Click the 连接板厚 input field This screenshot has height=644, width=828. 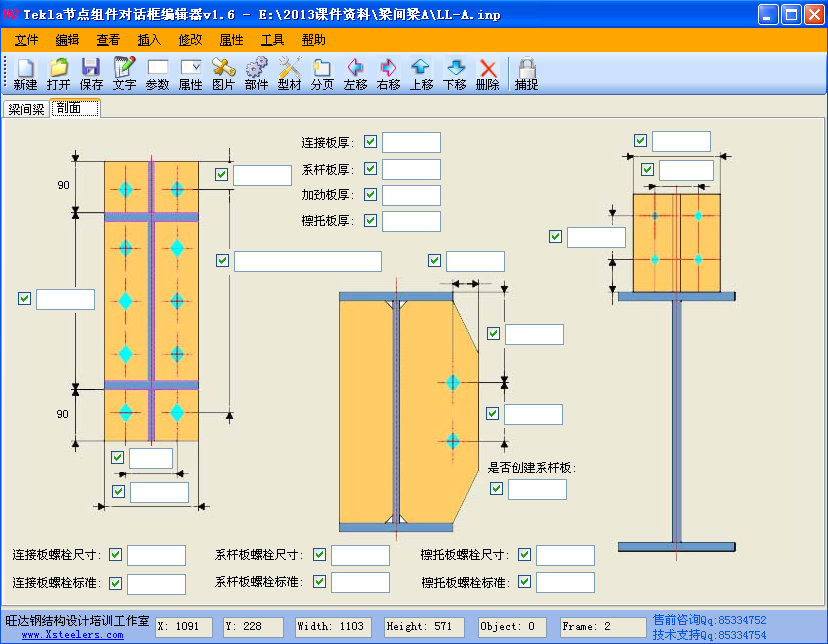coord(411,143)
